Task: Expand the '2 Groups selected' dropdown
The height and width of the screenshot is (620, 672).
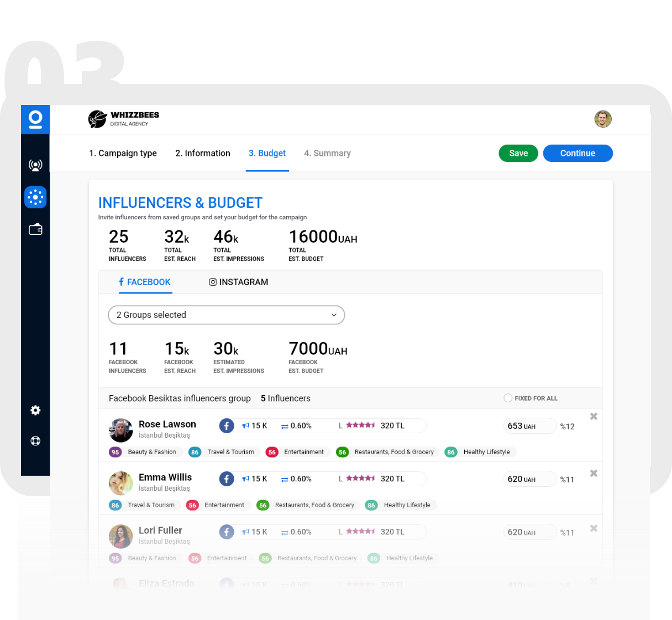Action: click(x=226, y=315)
